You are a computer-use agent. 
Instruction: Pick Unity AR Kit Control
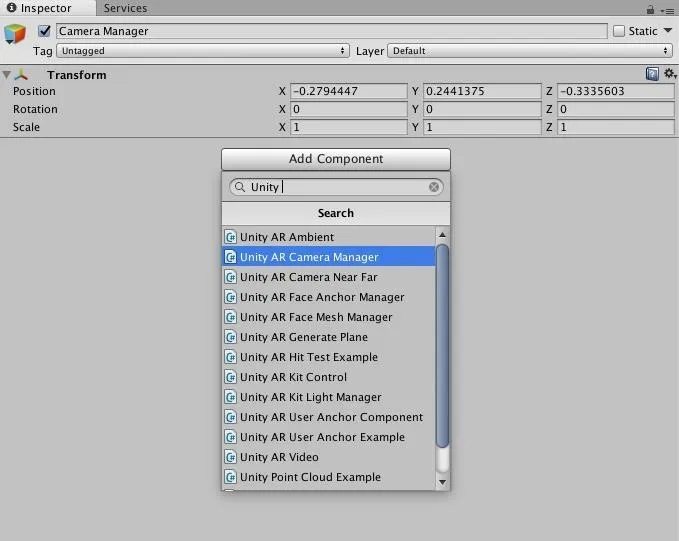coord(329,377)
